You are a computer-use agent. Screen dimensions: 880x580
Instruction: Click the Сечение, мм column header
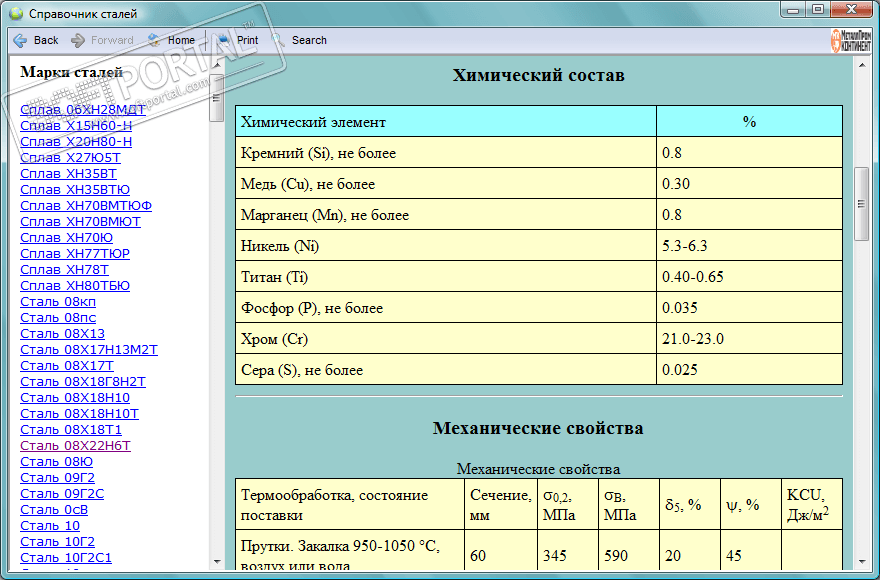tap(501, 504)
